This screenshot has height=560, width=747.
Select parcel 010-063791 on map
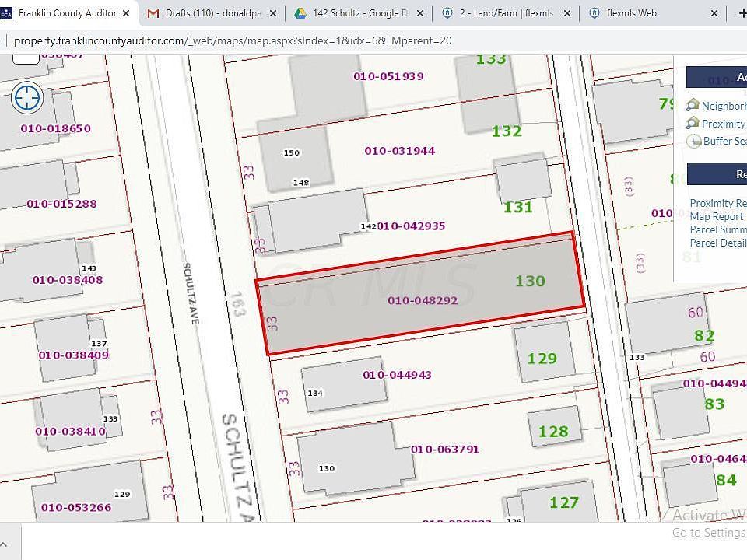point(445,450)
